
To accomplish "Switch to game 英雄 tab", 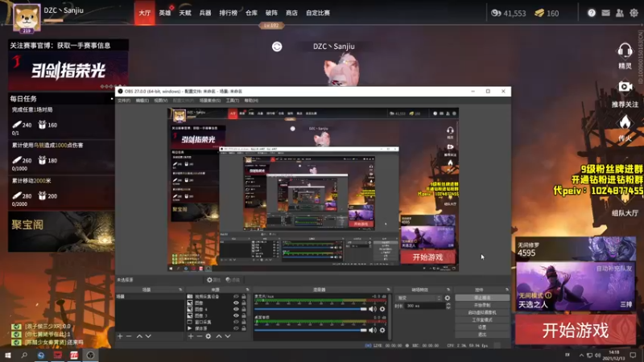I will click(x=165, y=13).
